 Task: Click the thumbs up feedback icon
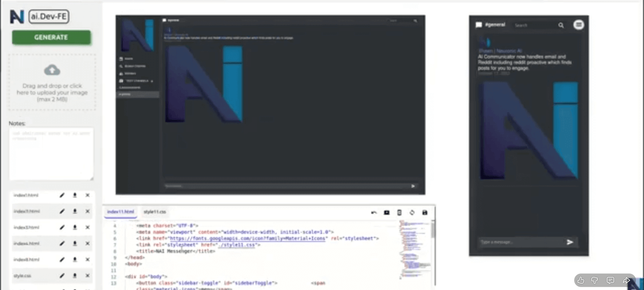click(581, 280)
